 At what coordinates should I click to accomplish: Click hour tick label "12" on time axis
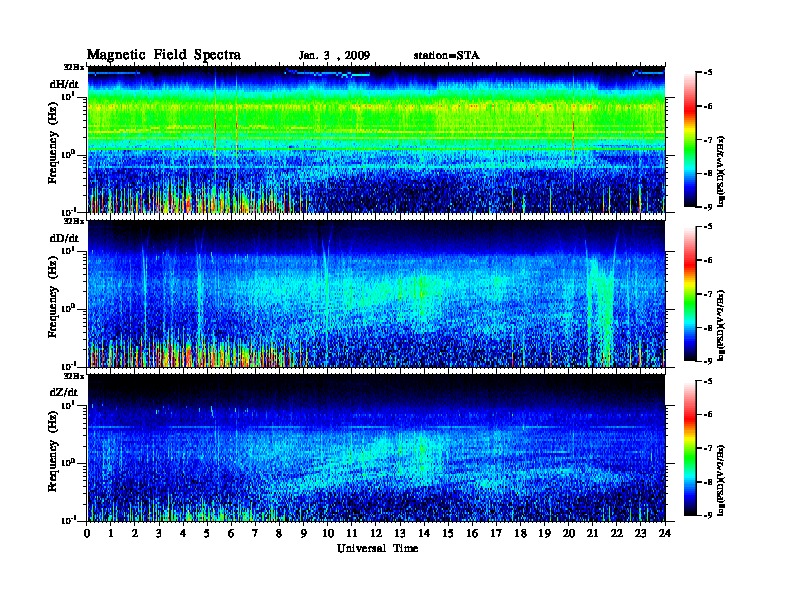376,534
